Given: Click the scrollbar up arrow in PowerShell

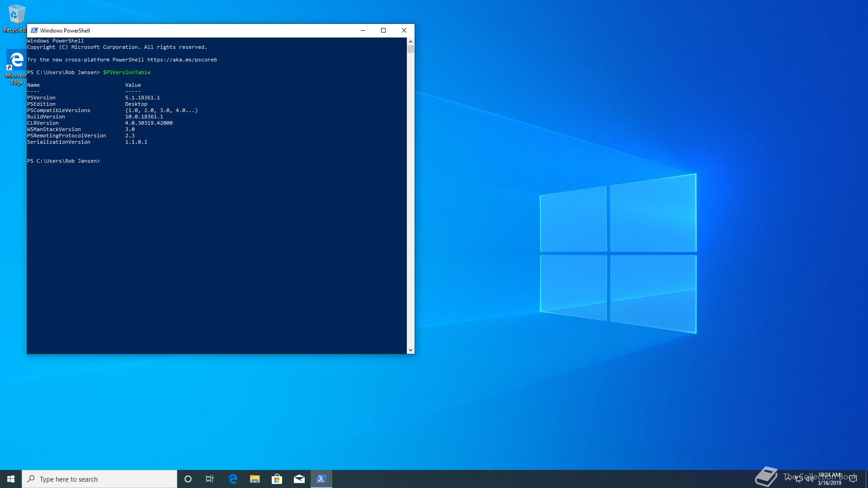Looking at the screenshot, I should [x=410, y=42].
